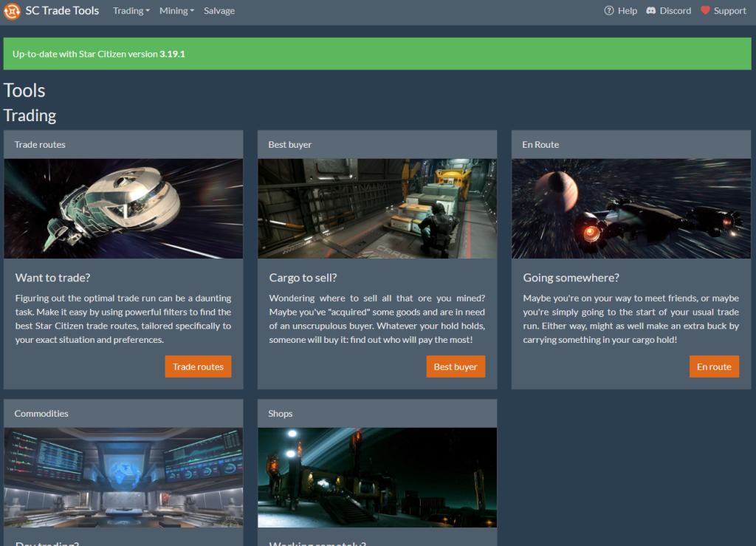Click the Help link text

pos(628,11)
